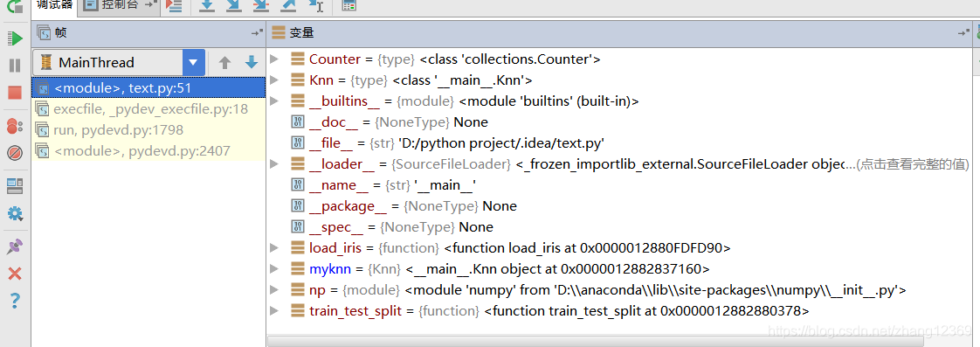Pause the program execution
This screenshot has height=347, width=980.
coord(14,65)
